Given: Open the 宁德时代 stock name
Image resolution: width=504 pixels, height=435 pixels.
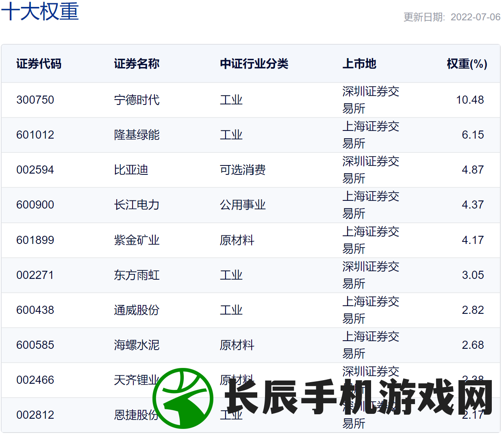Looking at the screenshot, I should [137, 100].
